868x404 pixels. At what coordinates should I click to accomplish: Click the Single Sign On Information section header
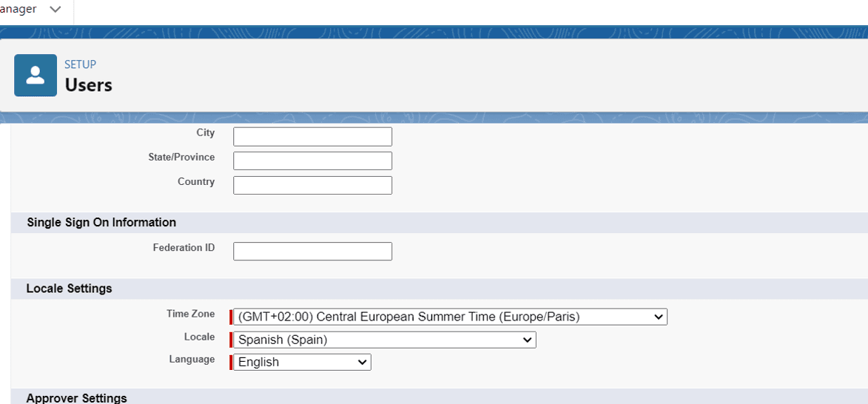(x=101, y=223)
